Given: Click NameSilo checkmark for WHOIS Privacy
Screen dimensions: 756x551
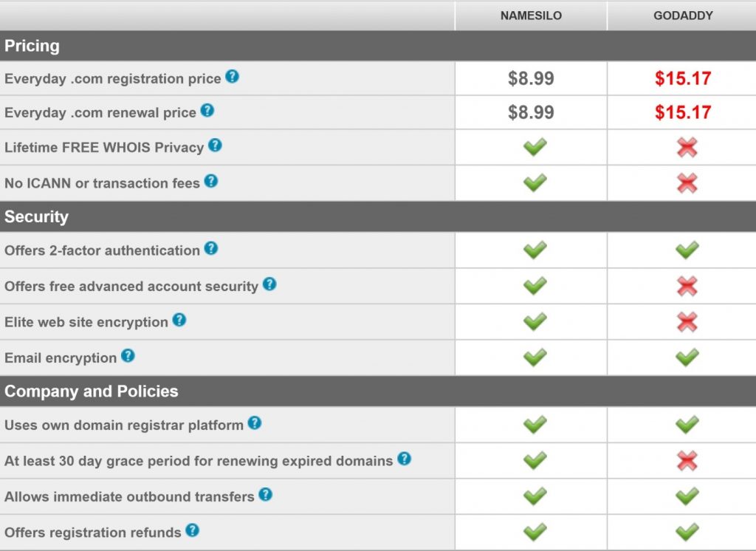Looking at the screenshot, I should pos(535,147).
